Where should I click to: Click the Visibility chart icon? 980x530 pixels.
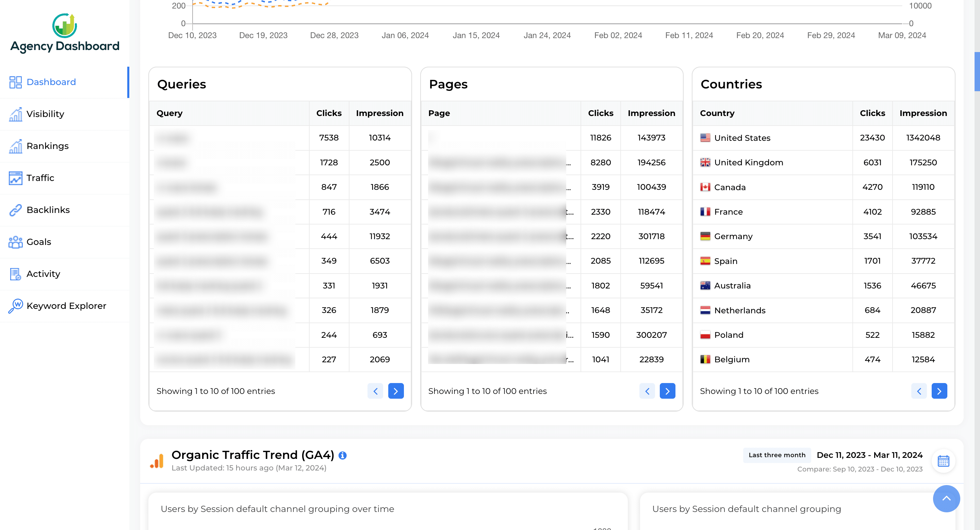16,114
